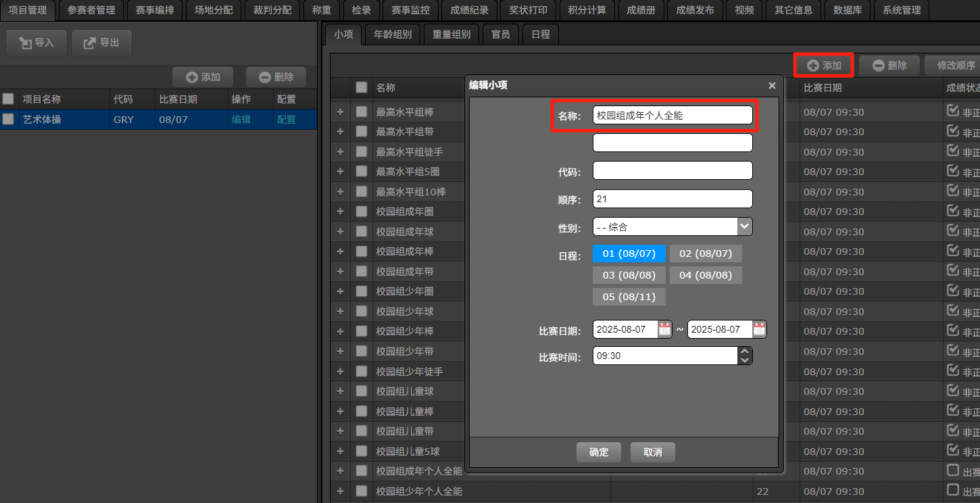The height and width of the screenshot is (503, 980).
Task: Expand the 校园组少年个人全能 row plus icon
Action: 340,491
